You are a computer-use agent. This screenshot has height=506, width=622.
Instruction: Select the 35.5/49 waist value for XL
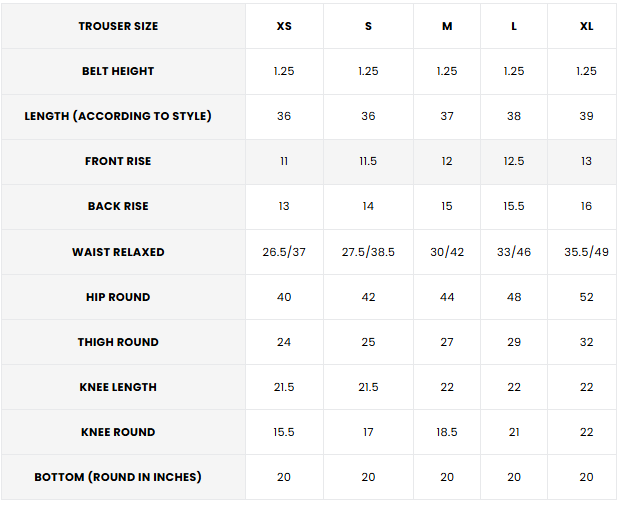point(586,252)
